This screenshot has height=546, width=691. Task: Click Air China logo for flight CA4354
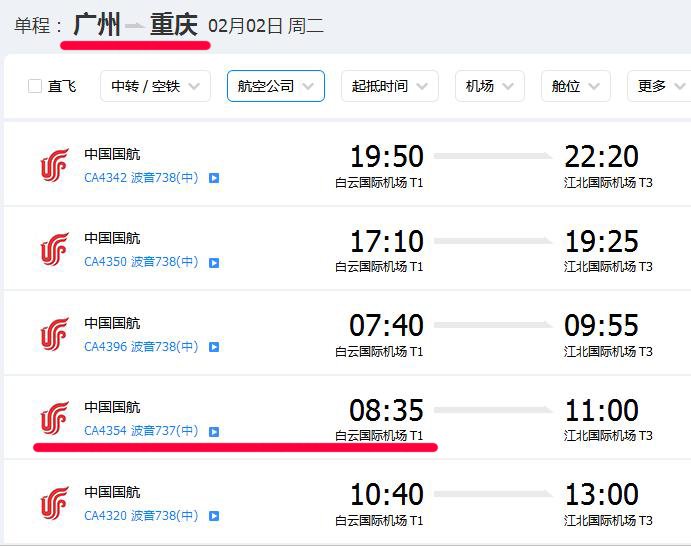pyautogui.click(x=55, y=418)
